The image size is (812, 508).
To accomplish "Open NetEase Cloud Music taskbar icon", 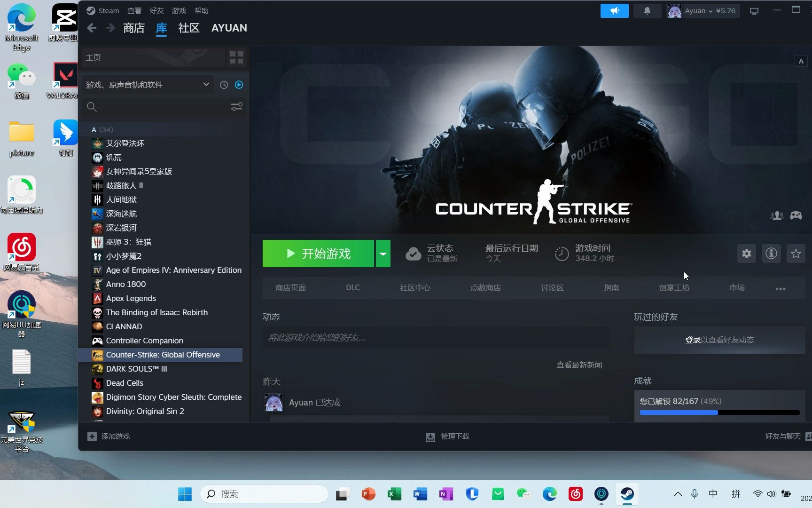I will coord(575,494).
